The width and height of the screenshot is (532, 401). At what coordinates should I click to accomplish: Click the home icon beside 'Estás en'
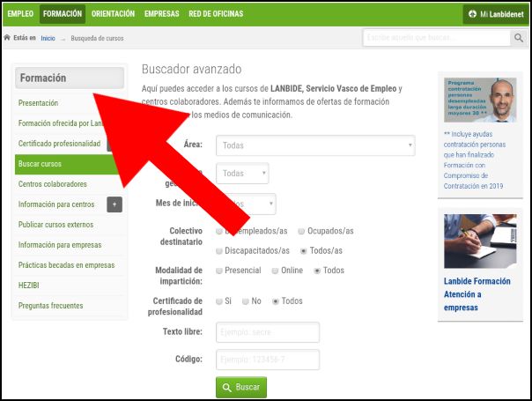pos(7,37)
